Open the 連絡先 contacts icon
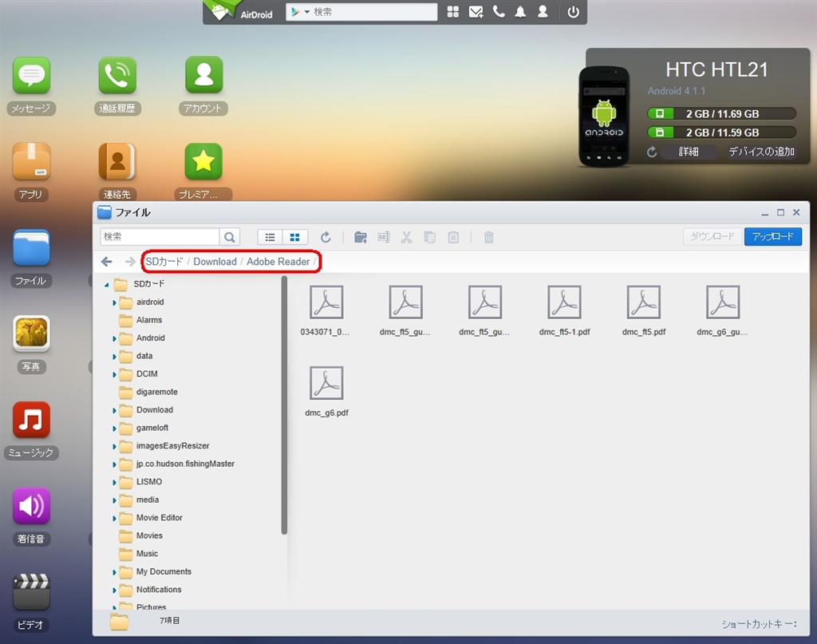Screen dimensions: 817x644 [x=117, y=161]
